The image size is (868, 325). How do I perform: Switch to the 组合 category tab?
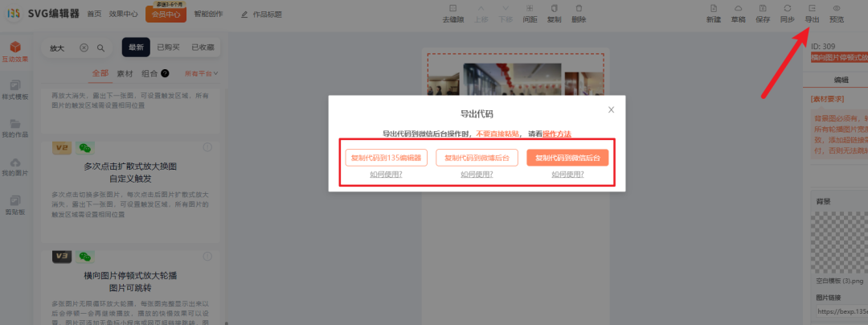pyautogui.click(x=149, y=73)
